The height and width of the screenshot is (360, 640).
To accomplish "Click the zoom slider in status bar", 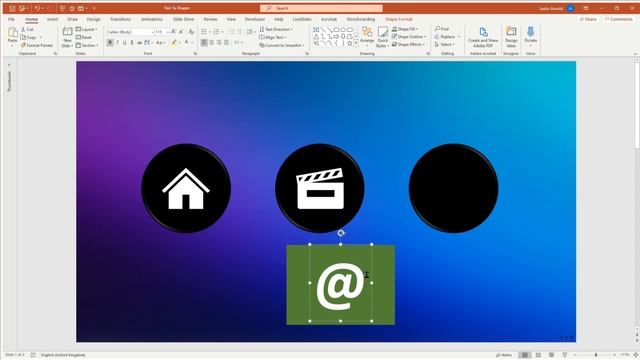I will point(596,355).
